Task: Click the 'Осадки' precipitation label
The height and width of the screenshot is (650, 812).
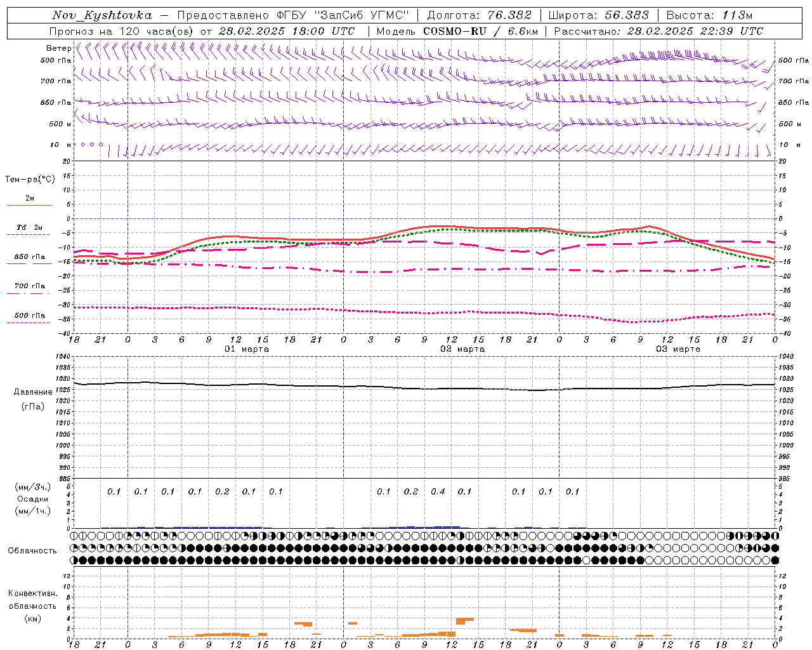Action: (33, 499)
